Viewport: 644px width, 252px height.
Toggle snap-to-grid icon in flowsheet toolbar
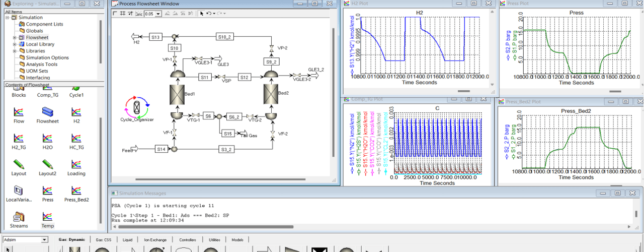pyautogui.click(x=130, y=14)
